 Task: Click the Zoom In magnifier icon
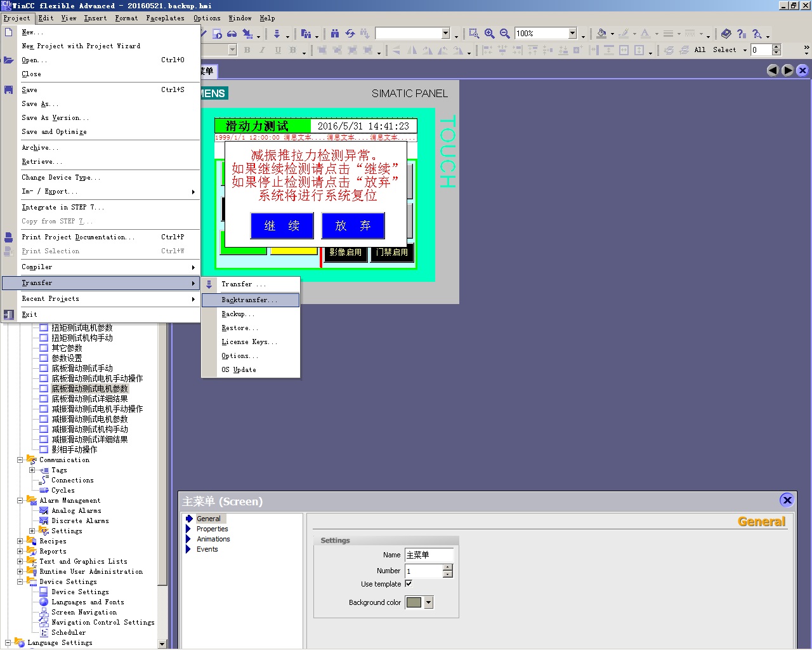click(489, 33)
